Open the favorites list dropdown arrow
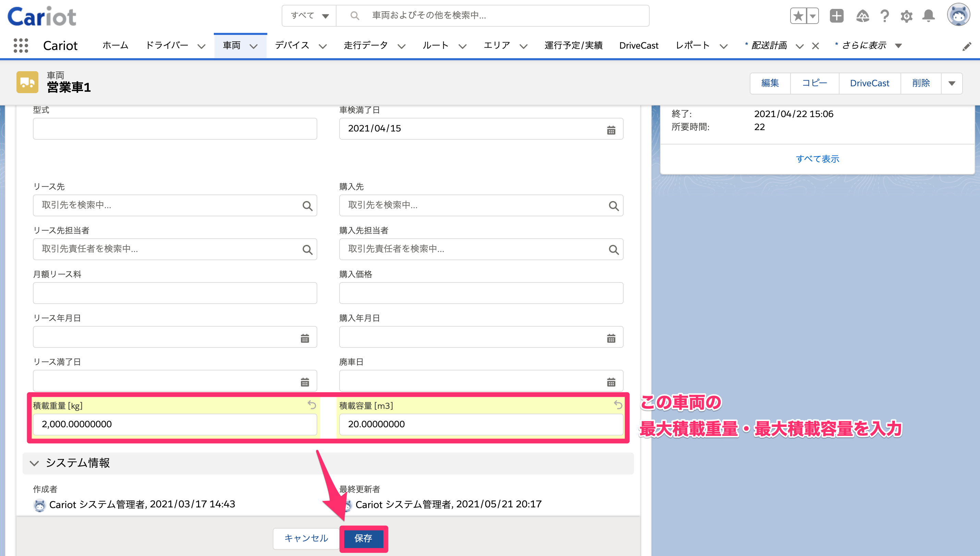Viewport: 980px width, 556px height. 813,16
